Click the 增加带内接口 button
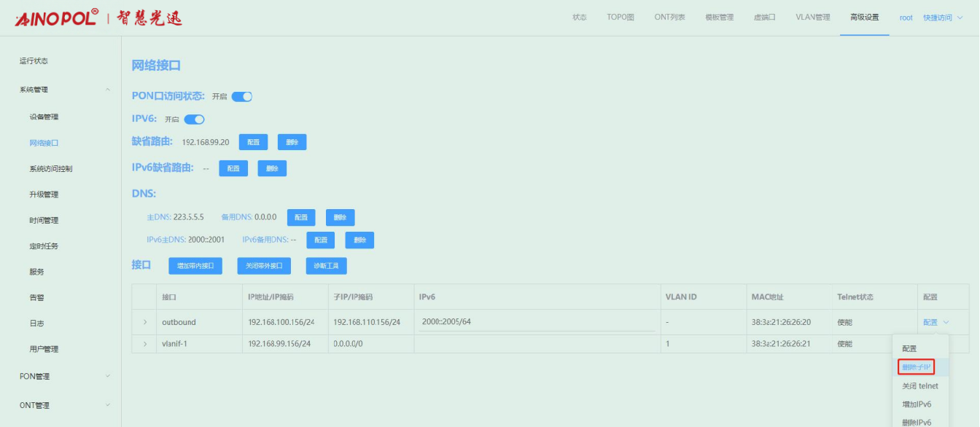The width and height of the screenshot is (980, 427). point(195,266)
